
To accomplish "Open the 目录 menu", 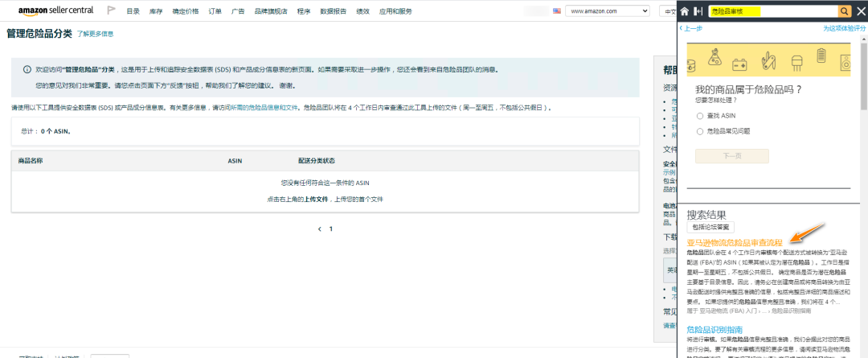I will point(133,11).
